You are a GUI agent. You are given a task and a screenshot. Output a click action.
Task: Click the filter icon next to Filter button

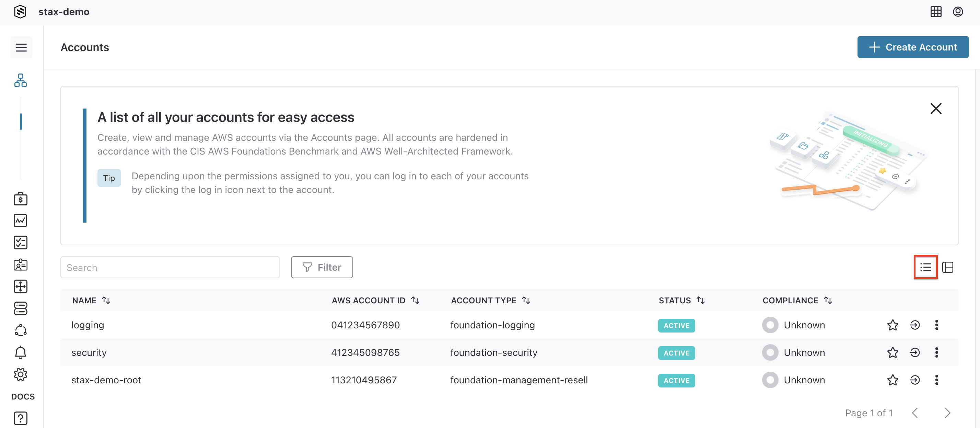click(306, 267)
